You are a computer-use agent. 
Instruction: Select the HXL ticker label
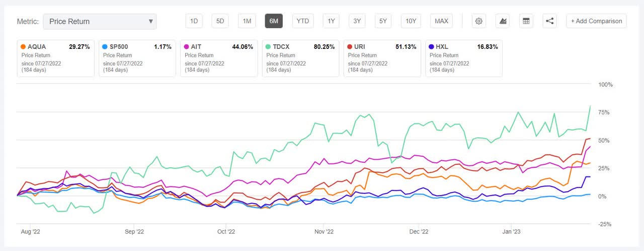tap(443, 47)
